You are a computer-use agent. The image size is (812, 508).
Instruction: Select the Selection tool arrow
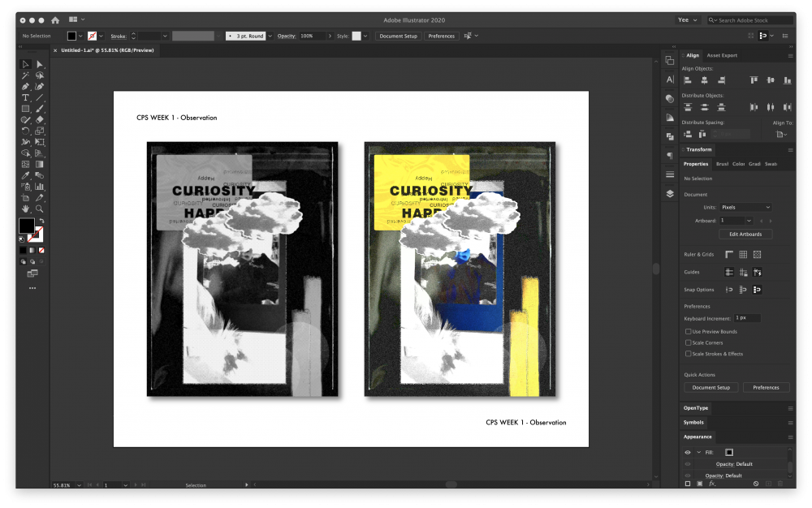pyautogui.click(x=25, y=64)
